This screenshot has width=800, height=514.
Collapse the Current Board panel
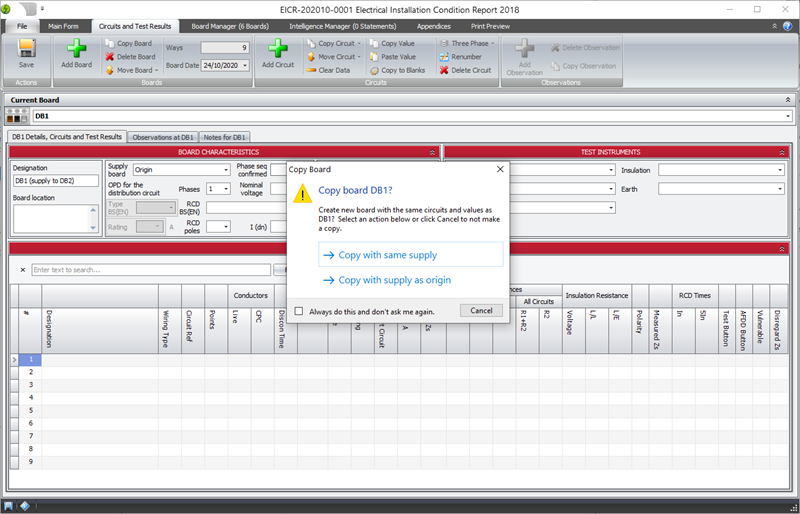click(x=788, y=100)
